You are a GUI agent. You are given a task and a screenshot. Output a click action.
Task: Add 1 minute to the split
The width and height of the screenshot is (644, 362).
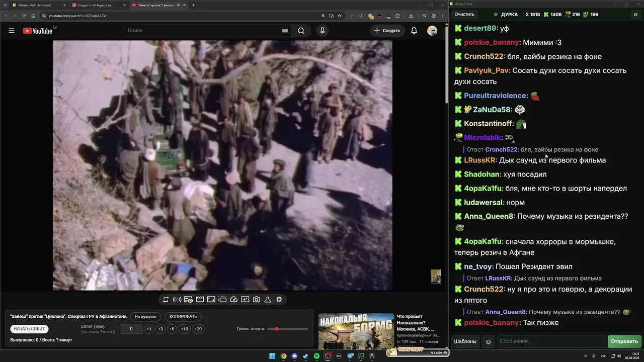point(149,329)
